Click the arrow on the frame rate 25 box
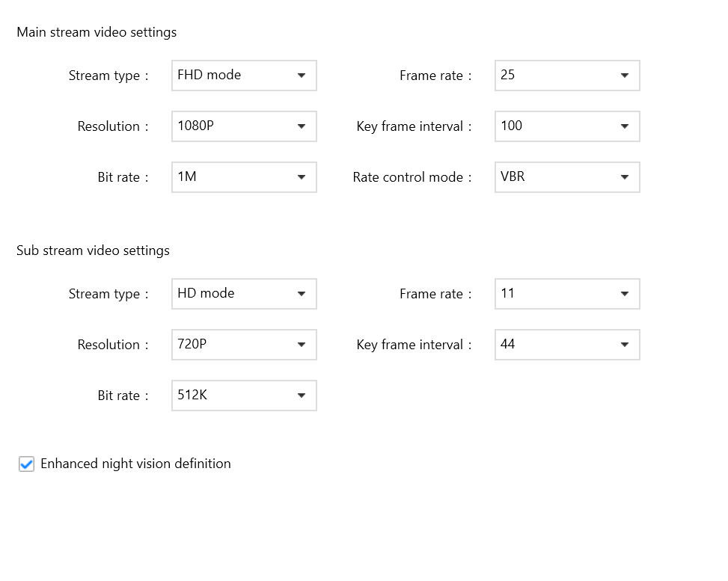 pyautogui.click(x=625, y=75)
